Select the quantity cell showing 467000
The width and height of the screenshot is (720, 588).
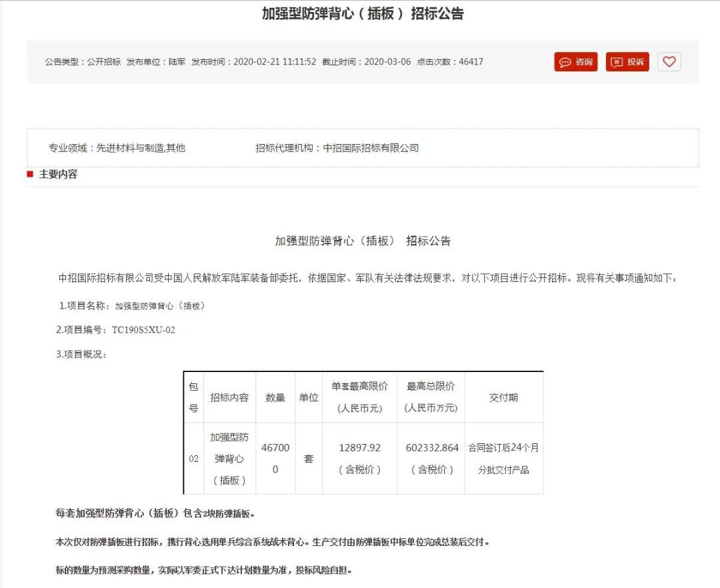click(276, 453)
